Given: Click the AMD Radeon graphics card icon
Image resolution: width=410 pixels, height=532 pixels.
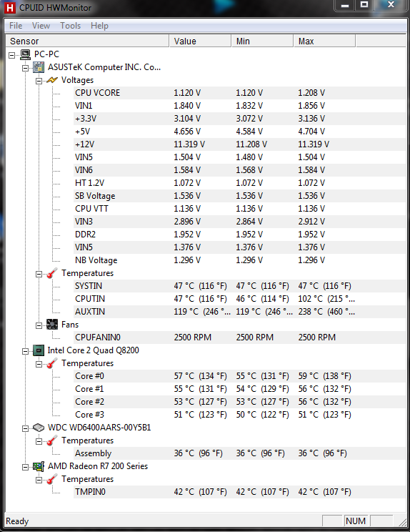Looking at the screenshot, I should tap(39, 466).
